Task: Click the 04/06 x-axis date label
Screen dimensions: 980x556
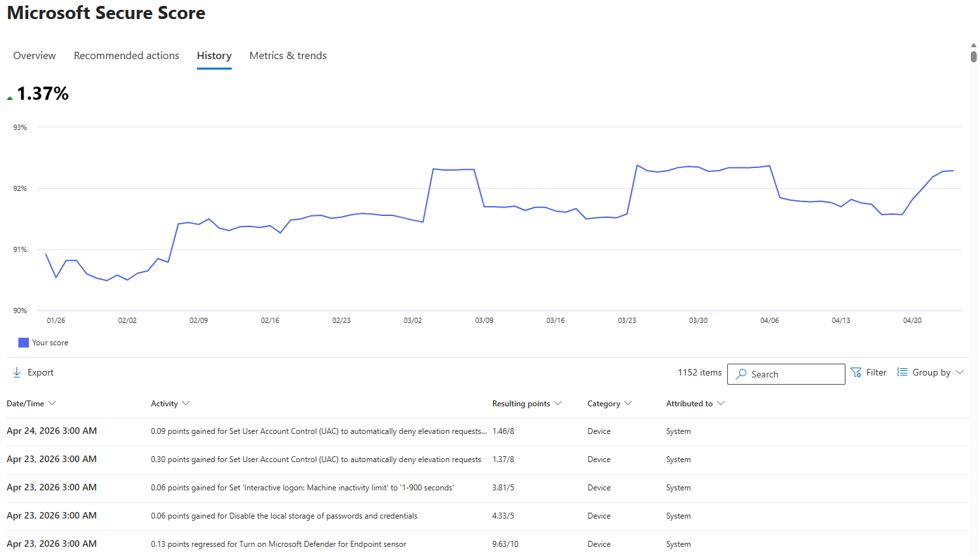Action: [770, 320]
